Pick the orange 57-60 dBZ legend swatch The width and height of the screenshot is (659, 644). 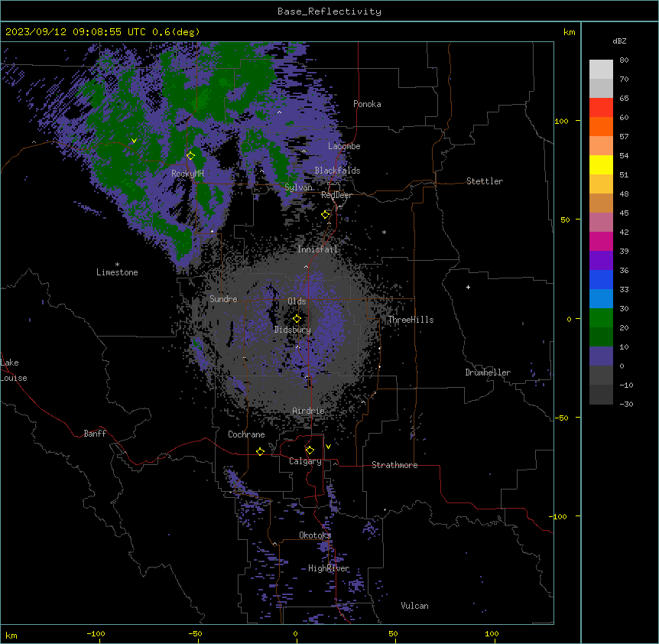[601, 126]
